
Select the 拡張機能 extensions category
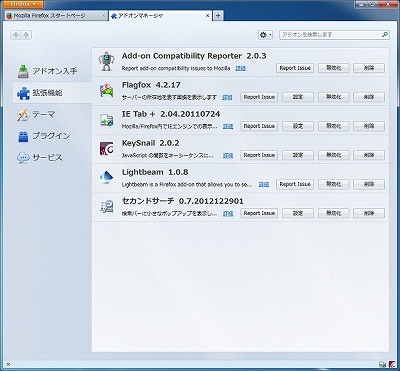point(52,93)
